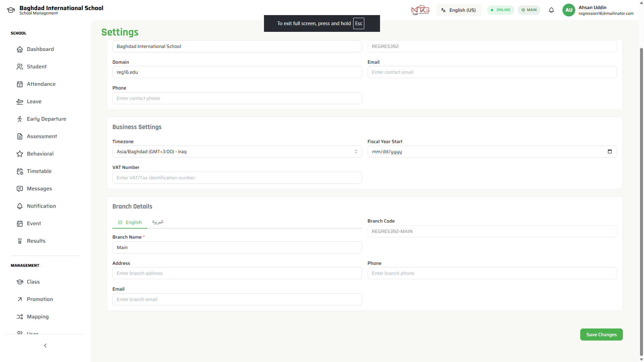The image size is (644, 362).
Task: Click the contact Email input field
Action: tap(492, 72)
